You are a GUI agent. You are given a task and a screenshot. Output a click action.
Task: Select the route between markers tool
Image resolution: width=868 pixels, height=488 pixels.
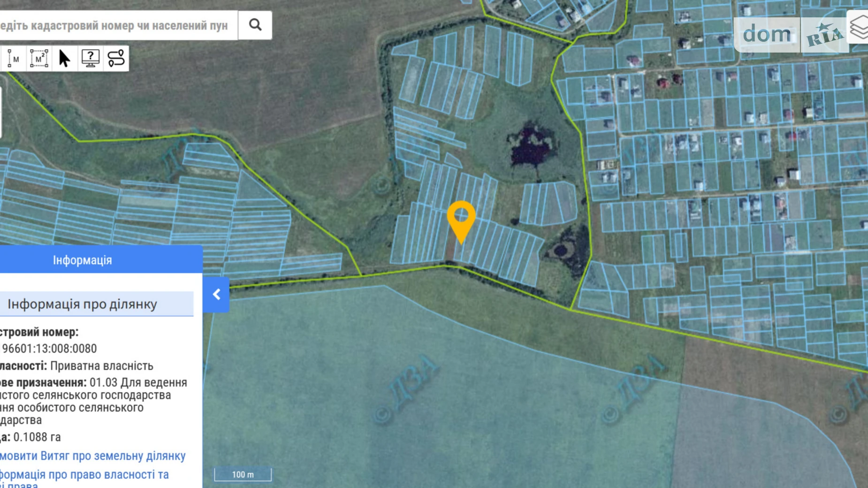coord(116,59)
